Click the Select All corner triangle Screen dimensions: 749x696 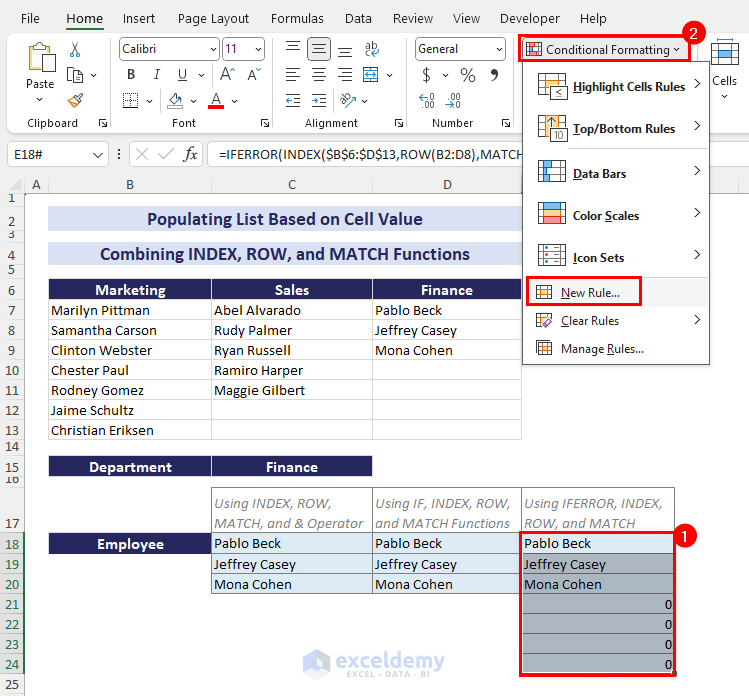pyautogui.click(x=15, y=184)
